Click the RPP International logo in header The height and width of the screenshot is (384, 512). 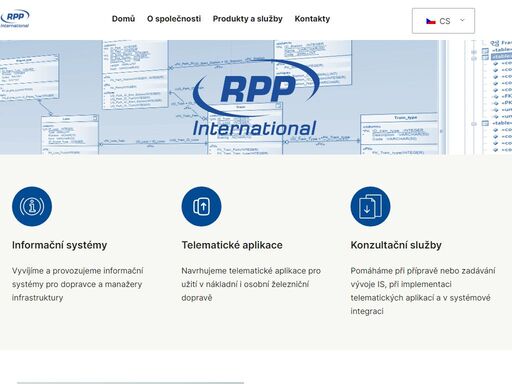[x=15, y=19]
